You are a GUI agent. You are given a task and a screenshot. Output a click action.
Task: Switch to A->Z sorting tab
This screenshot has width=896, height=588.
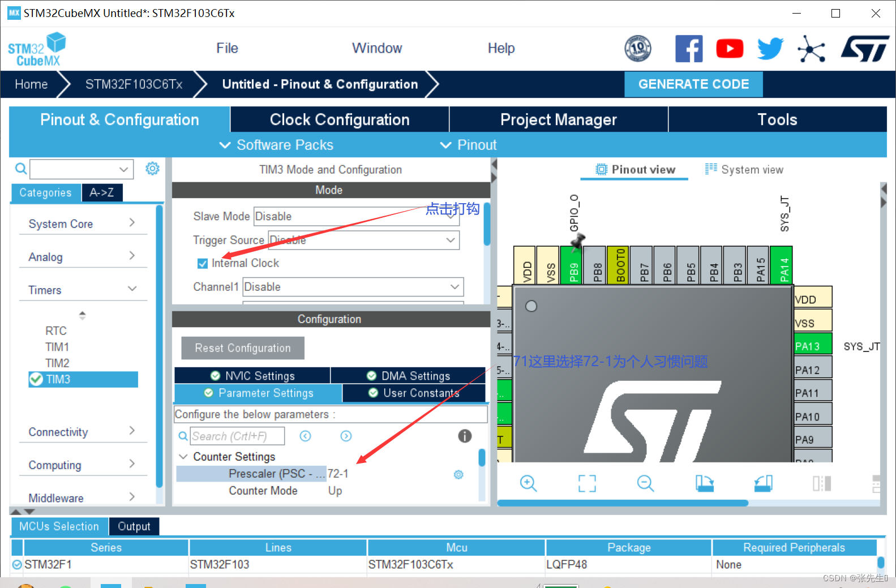pyautogui.click(x=102, y=192)
